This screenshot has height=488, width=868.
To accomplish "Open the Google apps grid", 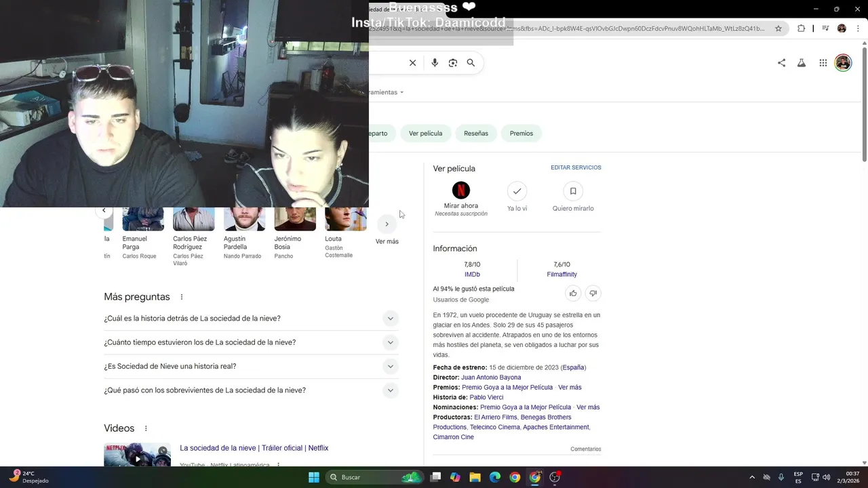I will pos(823,63).
